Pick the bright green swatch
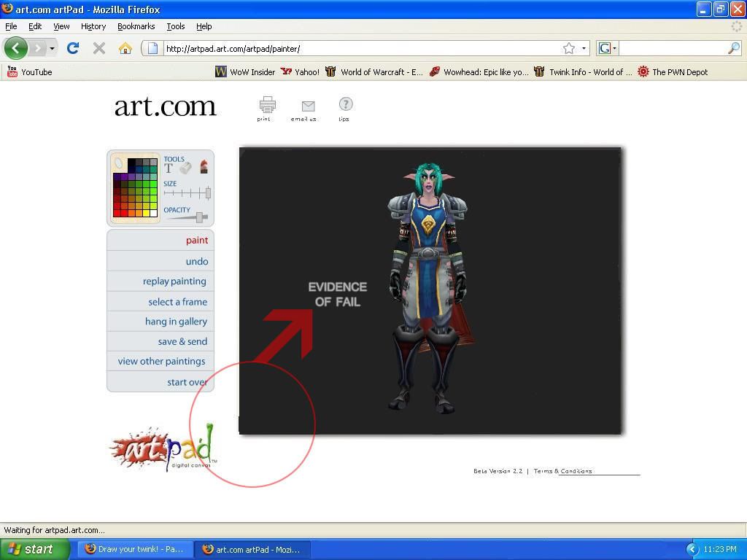The height and width of the screenshot is (560, 747). 153,184
